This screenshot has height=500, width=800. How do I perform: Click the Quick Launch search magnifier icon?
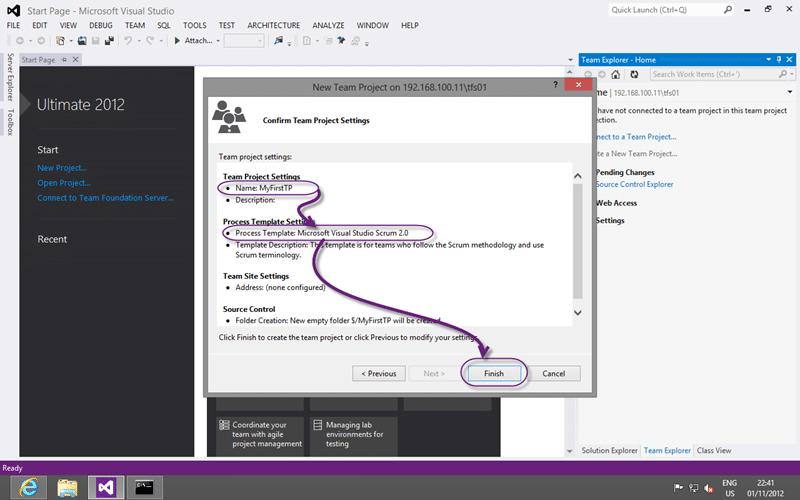728,10
